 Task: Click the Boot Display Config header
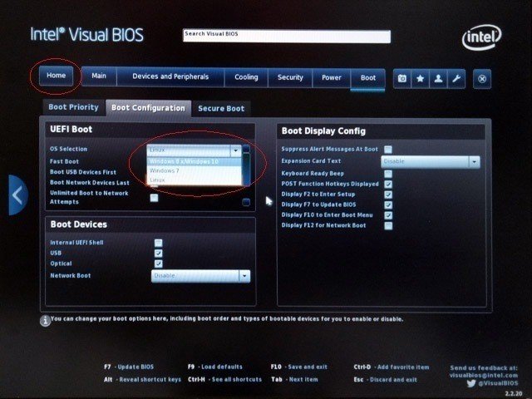[x=323, y=131]
